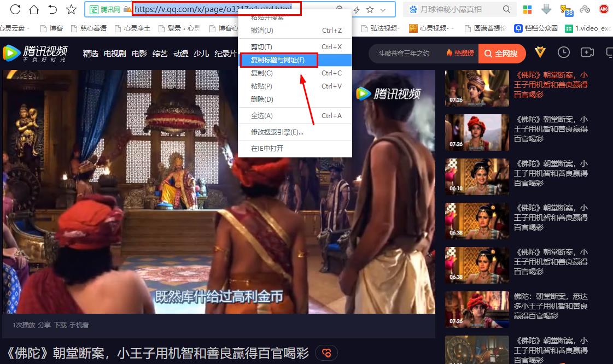
Task: Click the orange 全网搜 search button
Action: point(501,54)
